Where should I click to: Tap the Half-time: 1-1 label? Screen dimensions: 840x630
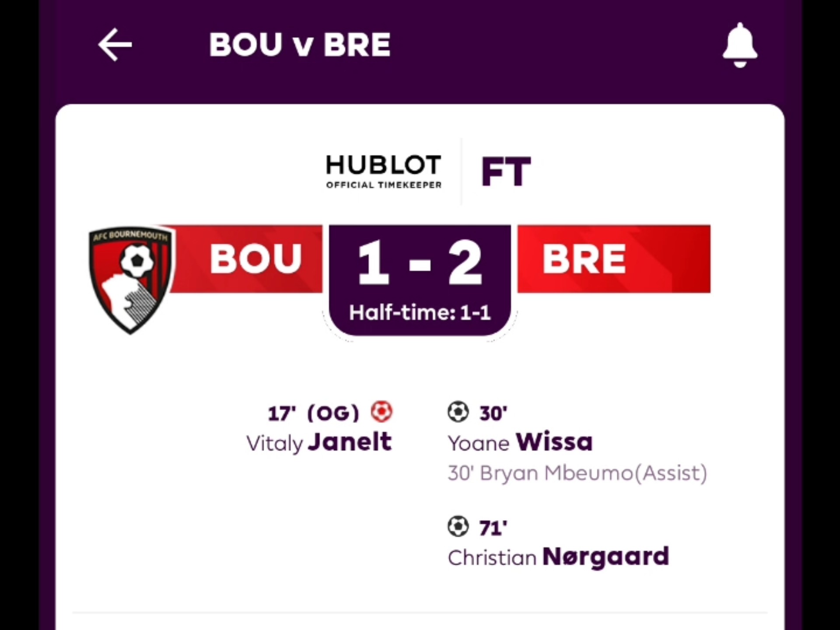tap(420, 313)
